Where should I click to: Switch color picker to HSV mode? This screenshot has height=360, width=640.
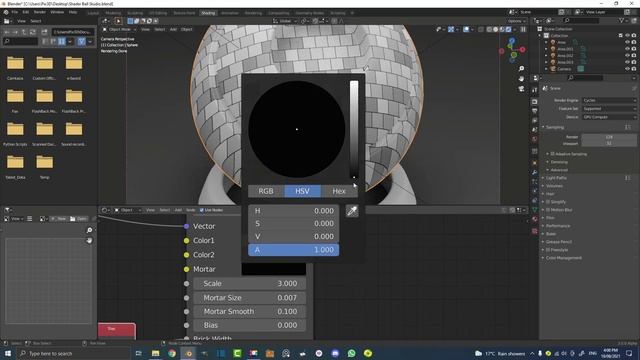302,191
